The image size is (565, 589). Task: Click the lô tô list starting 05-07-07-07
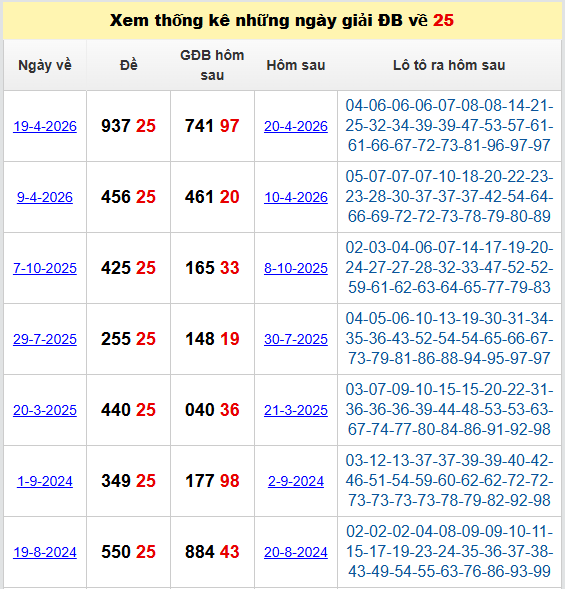pyautogui.click(x=449, y=196)
